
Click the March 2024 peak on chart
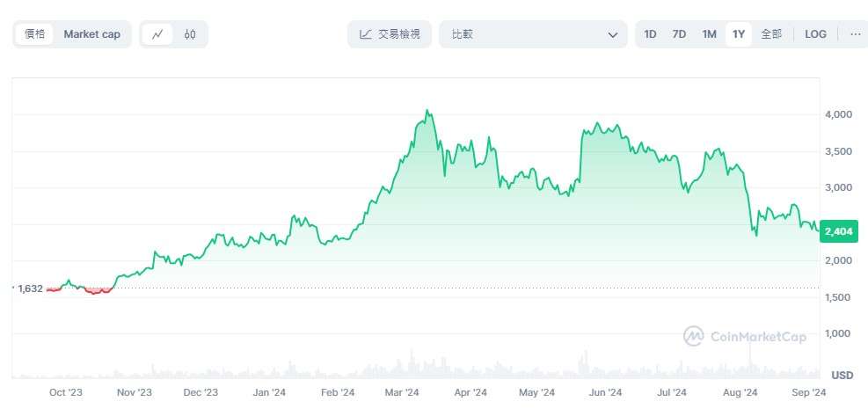click(x=427, y=112)
